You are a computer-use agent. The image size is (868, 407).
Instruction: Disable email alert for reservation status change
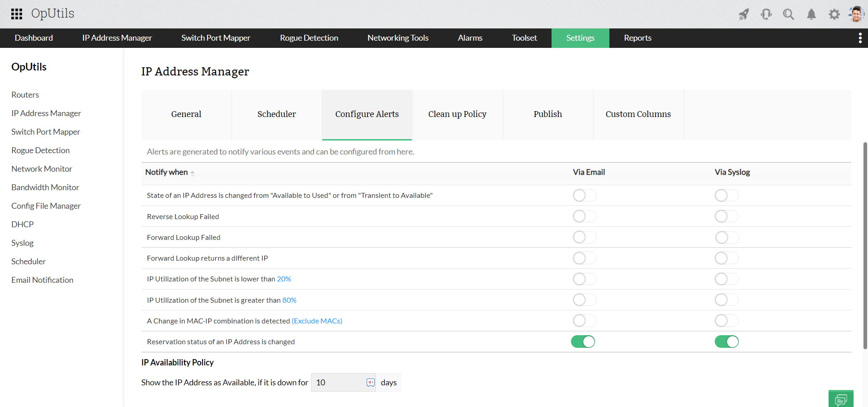[583, 342]
